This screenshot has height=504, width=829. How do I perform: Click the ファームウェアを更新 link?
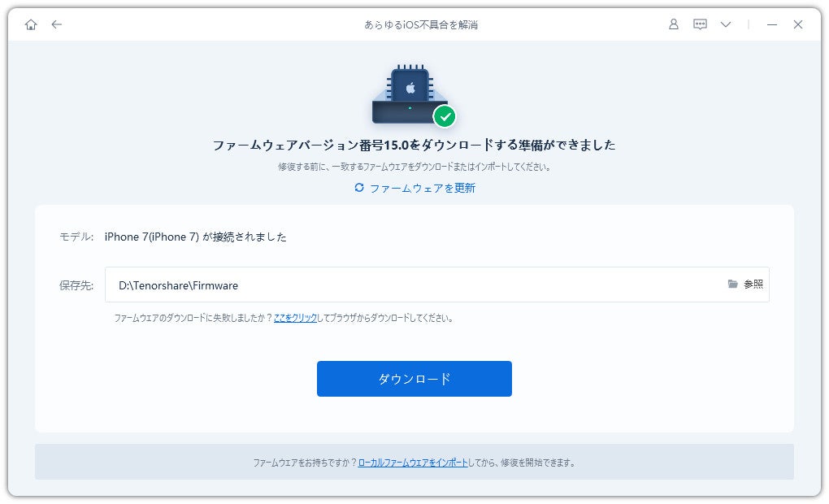(423, 189)
